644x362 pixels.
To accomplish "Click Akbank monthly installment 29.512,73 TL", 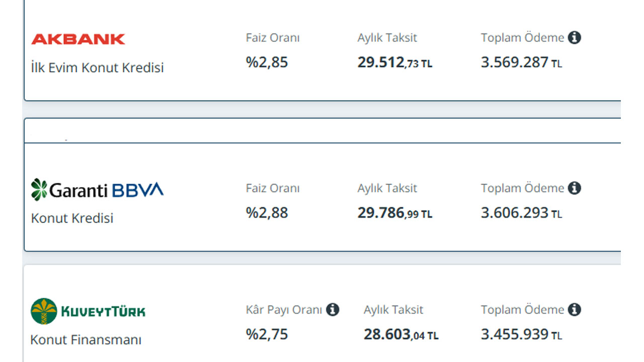I will (x=395, y=63).
